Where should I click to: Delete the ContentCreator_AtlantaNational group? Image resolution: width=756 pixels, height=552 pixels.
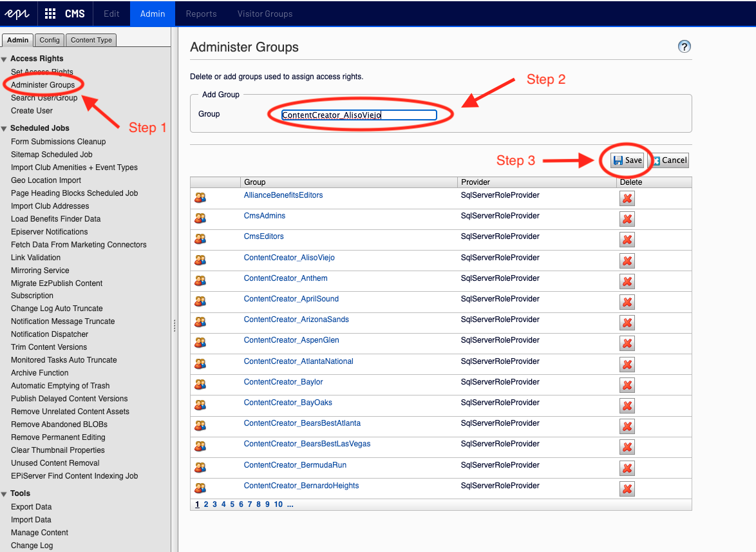click(627, 365)
